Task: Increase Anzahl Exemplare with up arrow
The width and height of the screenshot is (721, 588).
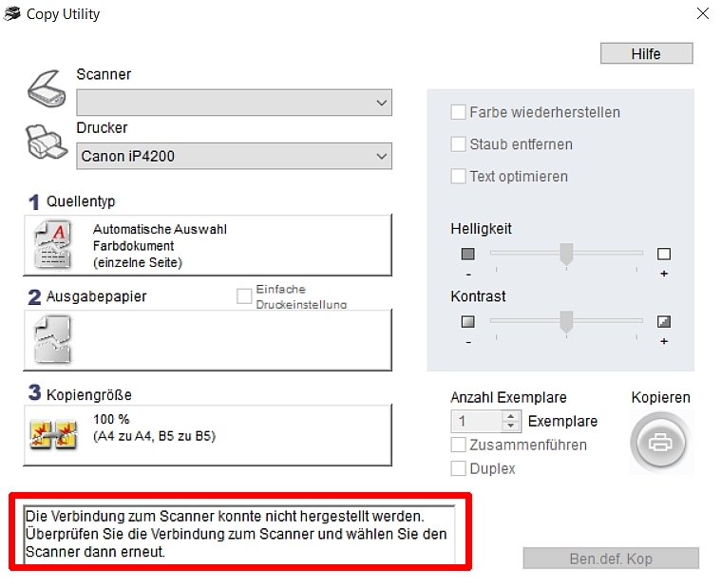Action: point(510,416)
